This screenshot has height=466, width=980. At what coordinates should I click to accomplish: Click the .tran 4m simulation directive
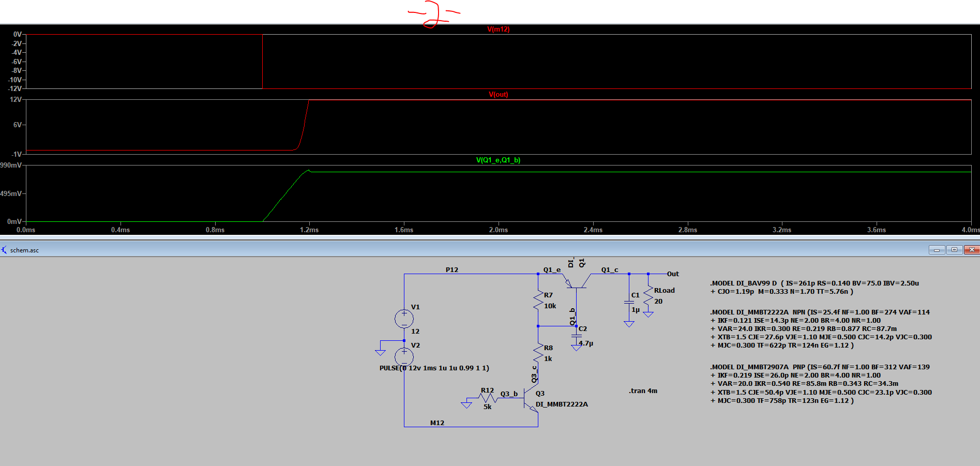pyautogui.click(x=643, y=391)
